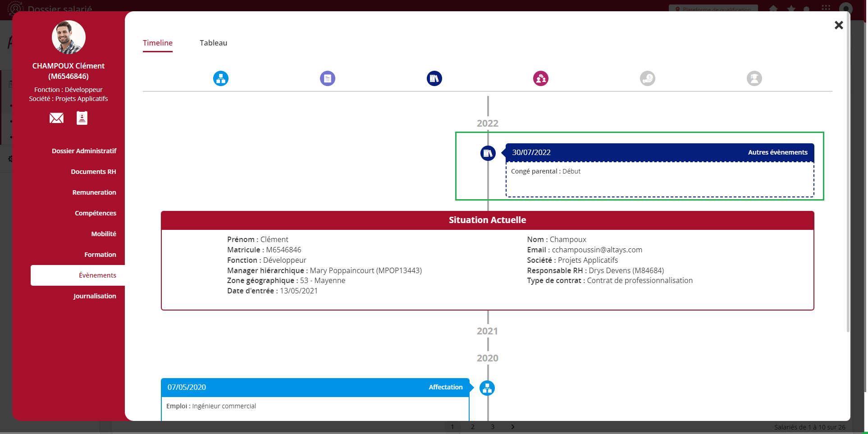The height and width of the screenshot is (434, 868).
Task: Enable the greyed-out money-hand filter icon
Action: pyautogui.click(x=647, y=78)
